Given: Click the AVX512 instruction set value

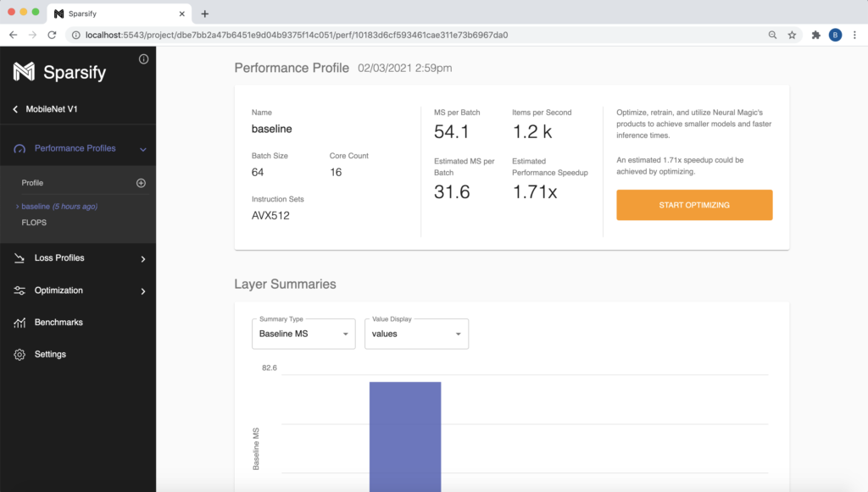Looking at the screenshot, I should pos(270,216).
